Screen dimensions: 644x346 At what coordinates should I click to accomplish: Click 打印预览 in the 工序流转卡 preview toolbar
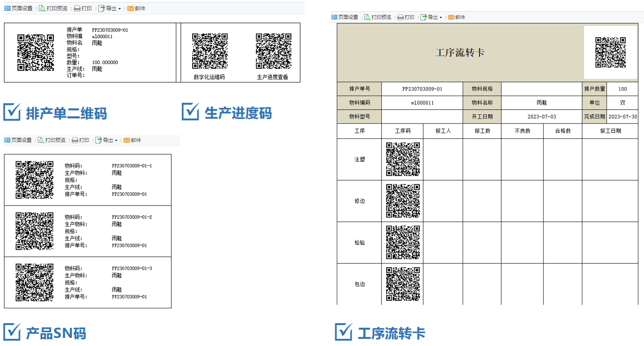[x=378, y=17]
